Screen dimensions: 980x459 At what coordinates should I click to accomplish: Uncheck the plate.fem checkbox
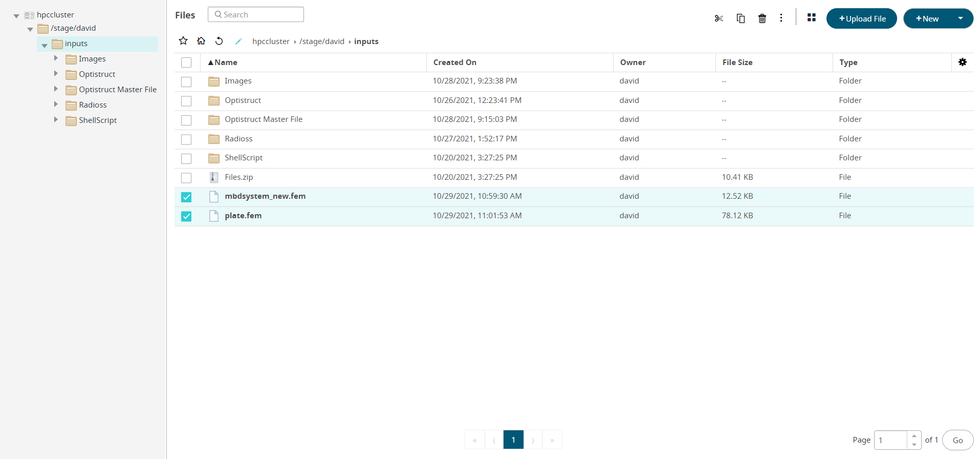(x=186, y=216)
